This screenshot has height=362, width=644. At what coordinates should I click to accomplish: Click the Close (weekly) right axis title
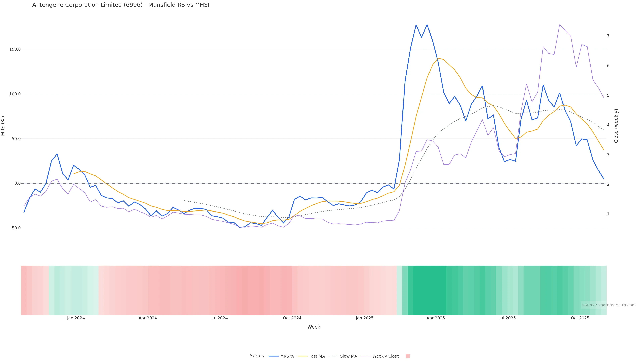pos(616,126)
